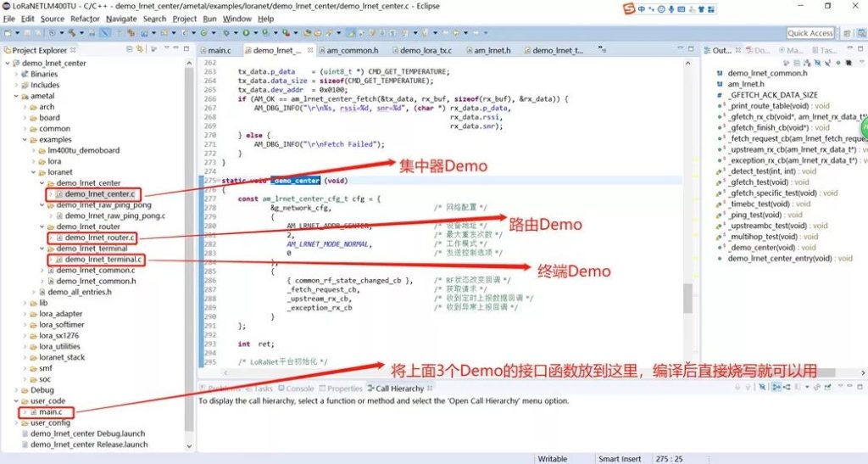
Task: Open the Project menu
Action: coord(184,19)
